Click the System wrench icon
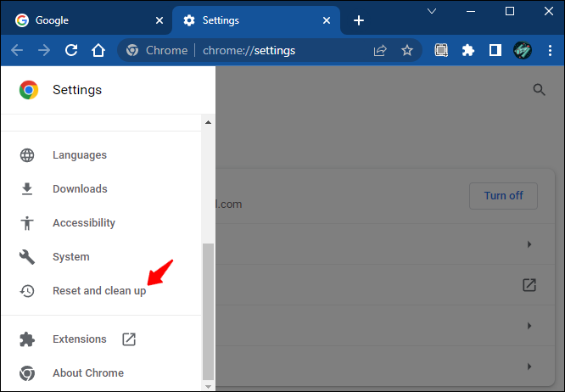 [27, 257]
